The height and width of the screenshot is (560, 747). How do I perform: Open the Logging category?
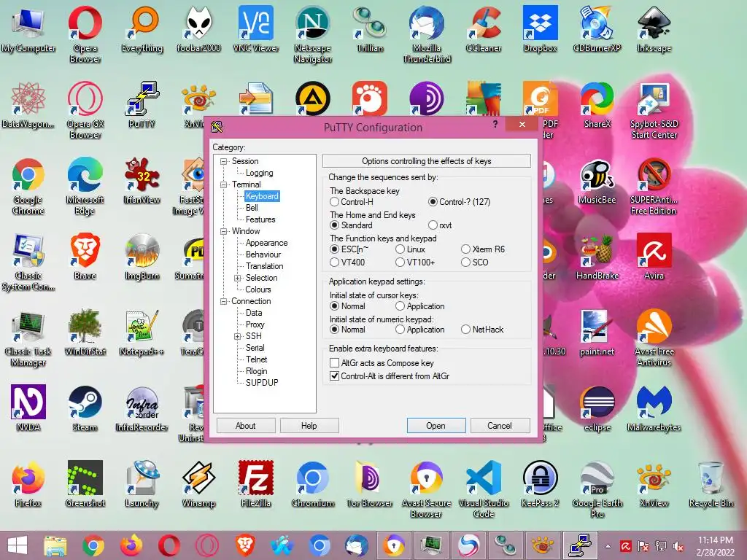click(x=259, y=173)
